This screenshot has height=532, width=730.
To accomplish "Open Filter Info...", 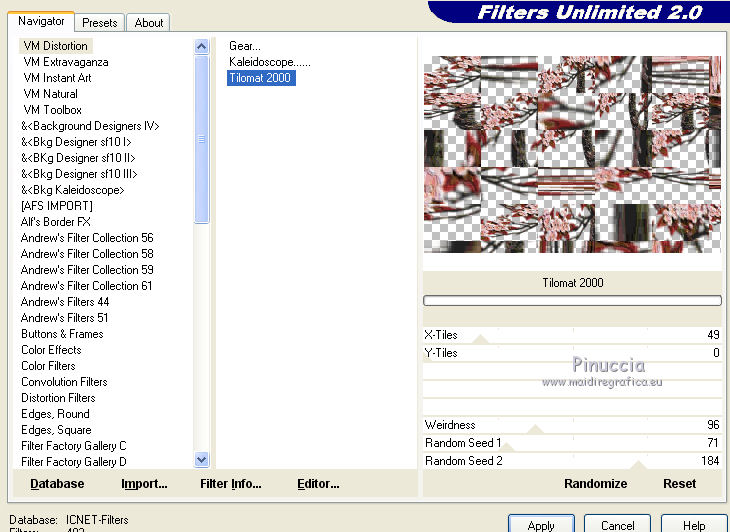I will click(230, 484).
